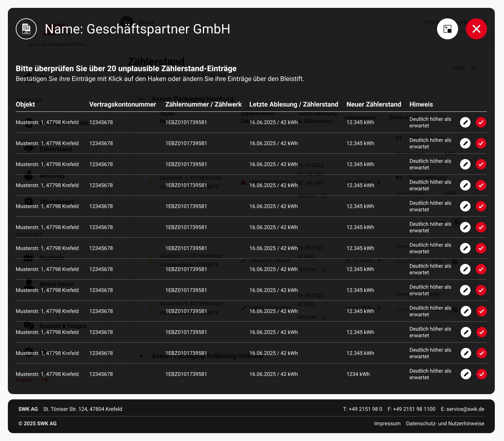Click the Name: Geschäftspartner GmbH title
504x441 pixels.
[x=137, y=29]
